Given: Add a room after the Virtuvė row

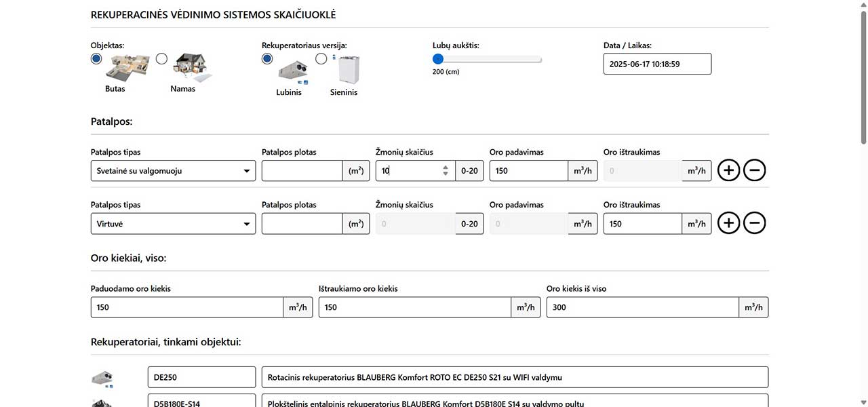Looking at the screenshot, I should coord(729,222).
